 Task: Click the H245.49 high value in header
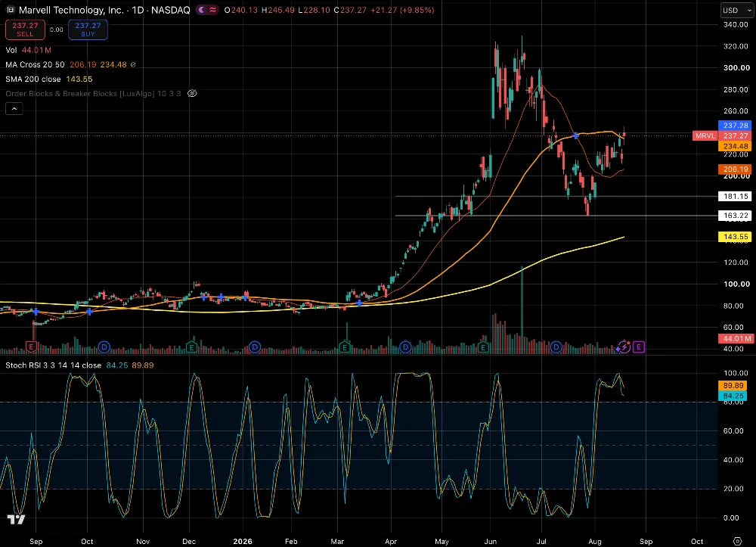click(278, 10)
